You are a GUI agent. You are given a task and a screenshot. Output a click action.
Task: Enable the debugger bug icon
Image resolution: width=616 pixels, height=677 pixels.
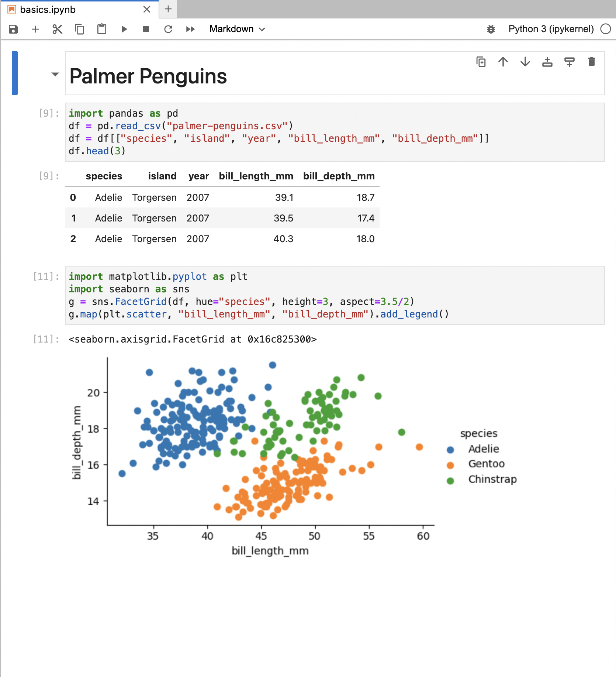coord(491,29)
